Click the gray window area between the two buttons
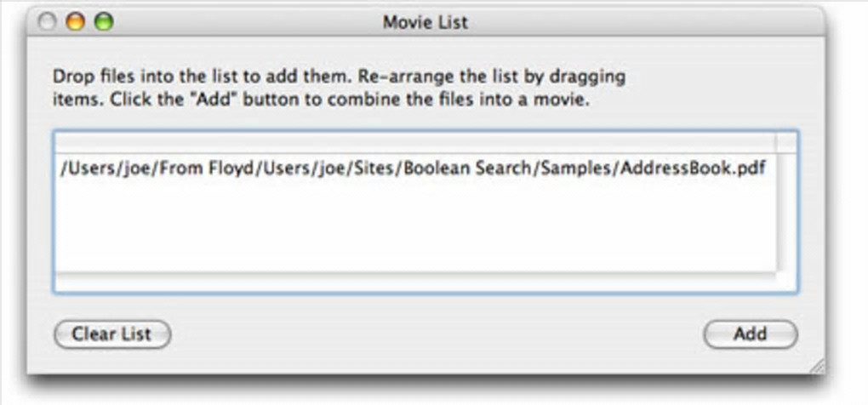The image size is (868, 405). tap(434, 334)
